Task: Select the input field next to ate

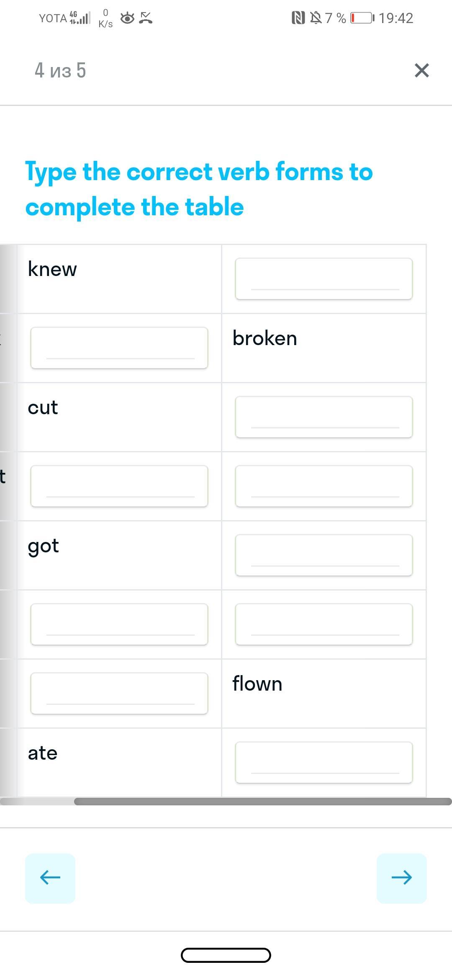Action: (x=324, y=763)
